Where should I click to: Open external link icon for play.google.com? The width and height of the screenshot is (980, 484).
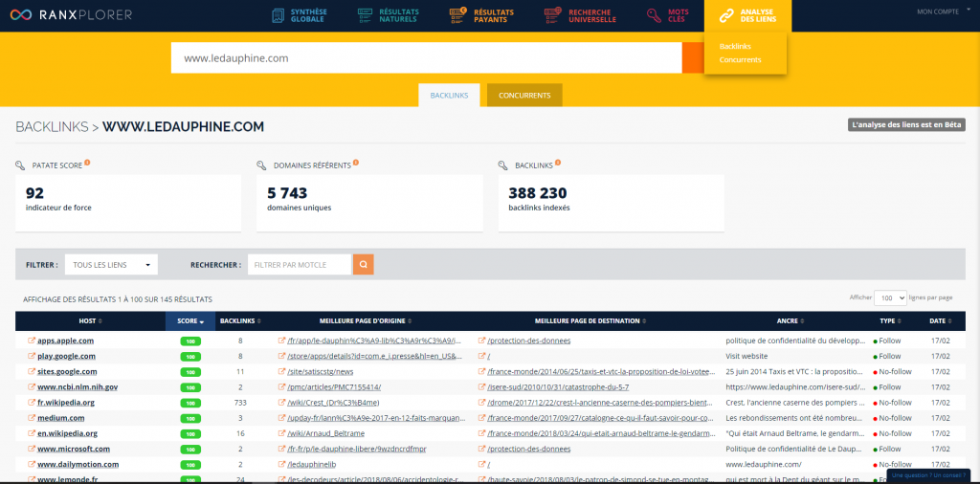[32, 357]
